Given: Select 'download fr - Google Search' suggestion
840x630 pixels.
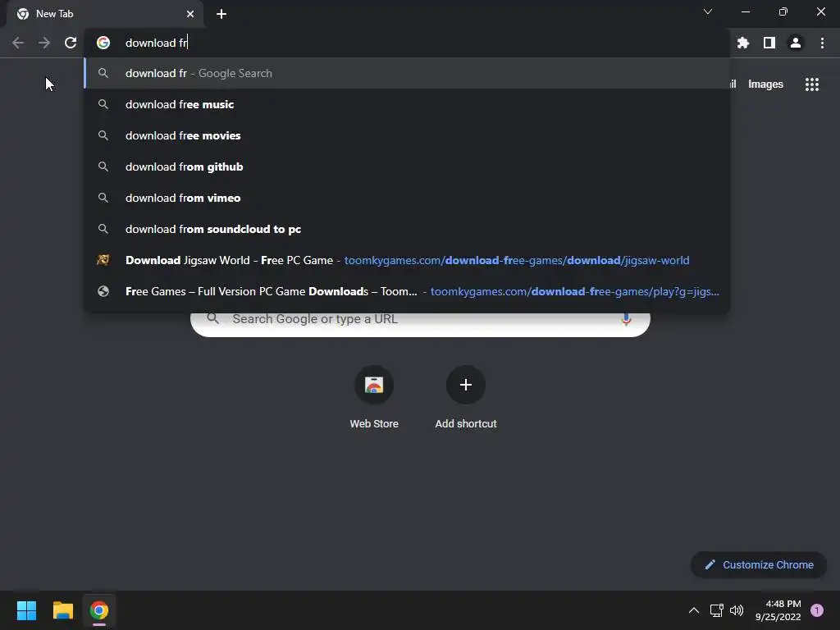Looking at the screenshot, I should tap(407, 73).
